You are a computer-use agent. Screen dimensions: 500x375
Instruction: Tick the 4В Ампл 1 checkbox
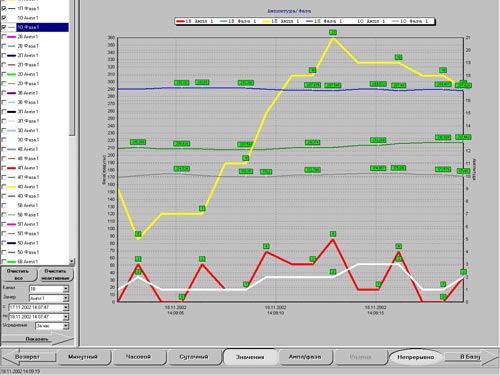pyautogui.click(x=4, y=149)
